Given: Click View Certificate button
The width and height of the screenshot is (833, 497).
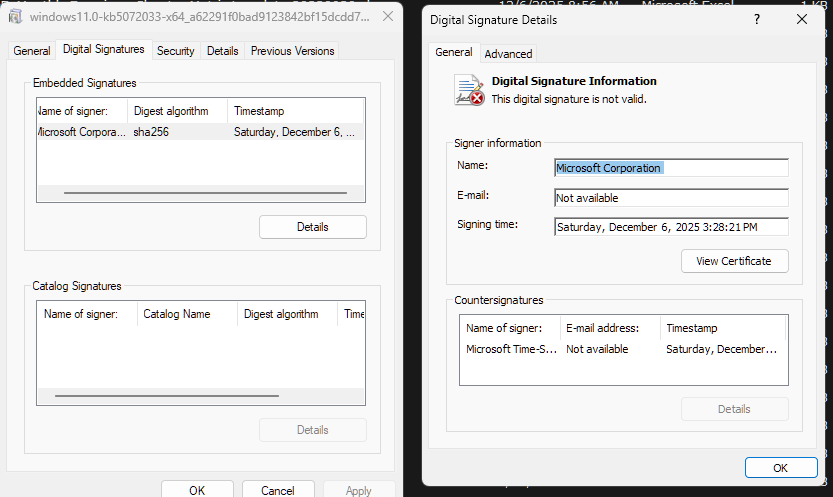Looking at the screenshot, I should (x=734, y=261).
